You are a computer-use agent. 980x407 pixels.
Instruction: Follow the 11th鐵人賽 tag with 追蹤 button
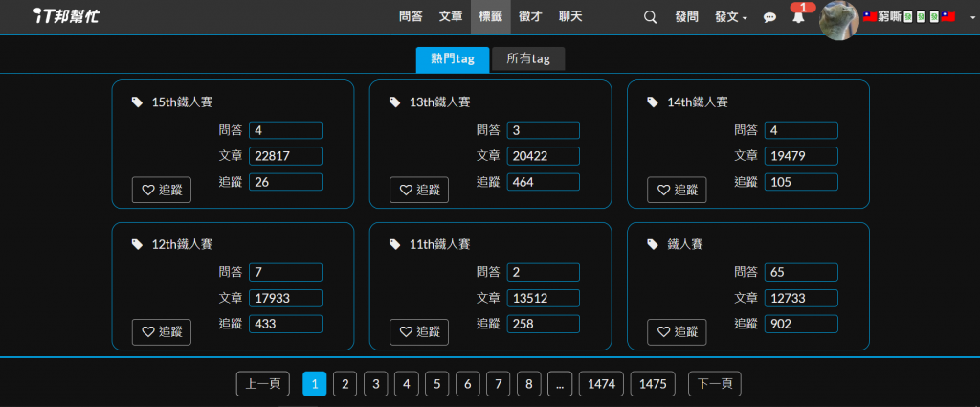(419, 332)
